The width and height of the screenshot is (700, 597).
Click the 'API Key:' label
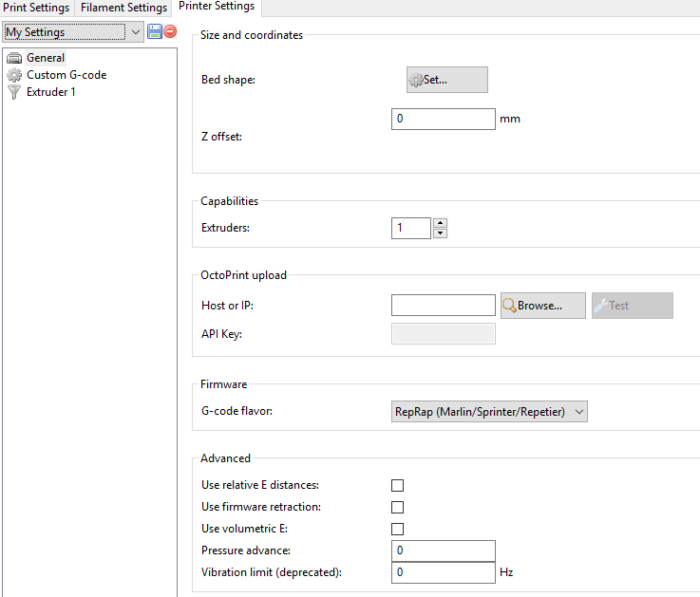(221, 334)
